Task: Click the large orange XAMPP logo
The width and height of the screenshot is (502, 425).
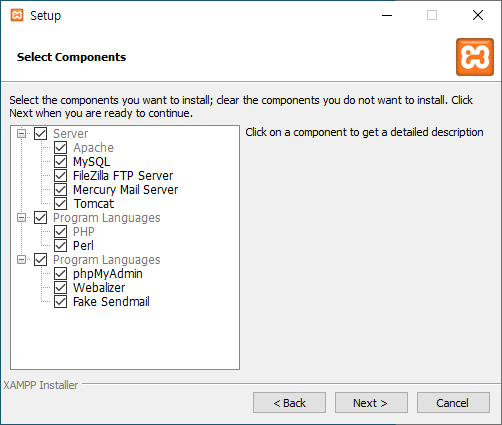Action: [475, 57]
